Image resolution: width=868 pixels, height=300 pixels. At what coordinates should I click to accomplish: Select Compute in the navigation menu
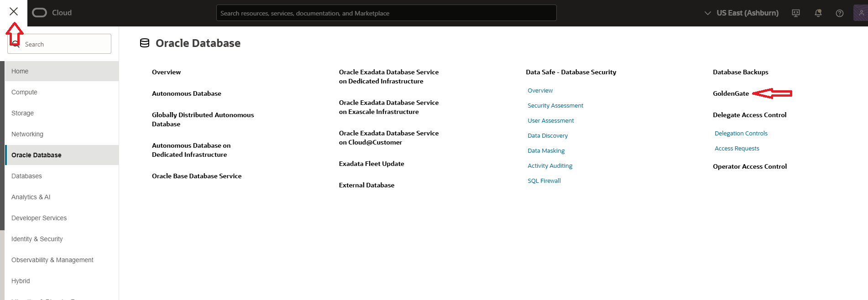point(62,92)
